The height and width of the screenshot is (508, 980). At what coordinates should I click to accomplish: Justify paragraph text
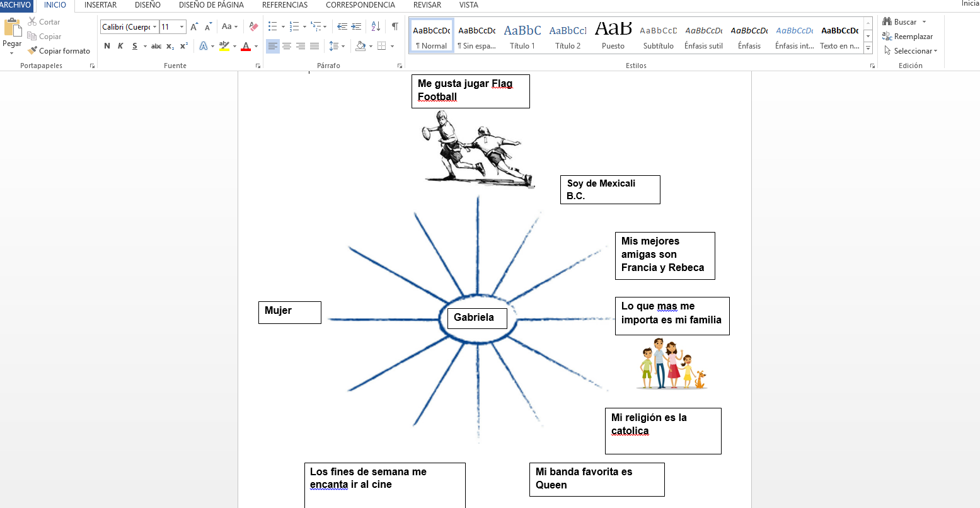point(314,46)
